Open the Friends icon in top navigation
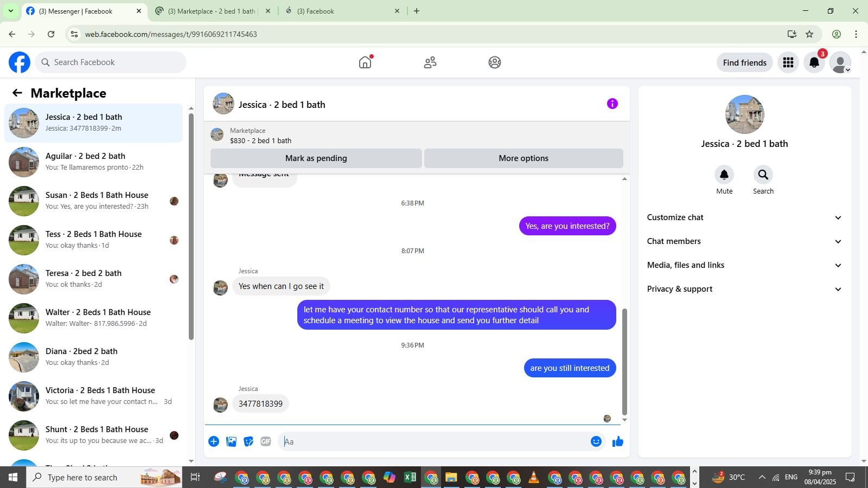 click(x=430, y=62)
